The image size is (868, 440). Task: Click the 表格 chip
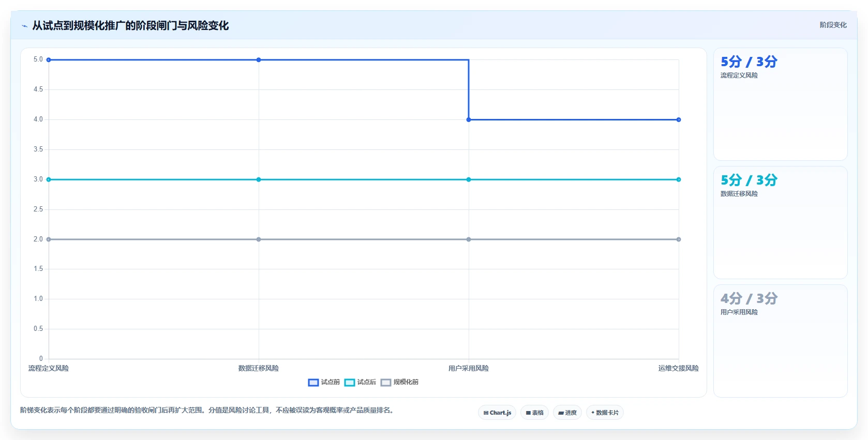click(534, 413)
